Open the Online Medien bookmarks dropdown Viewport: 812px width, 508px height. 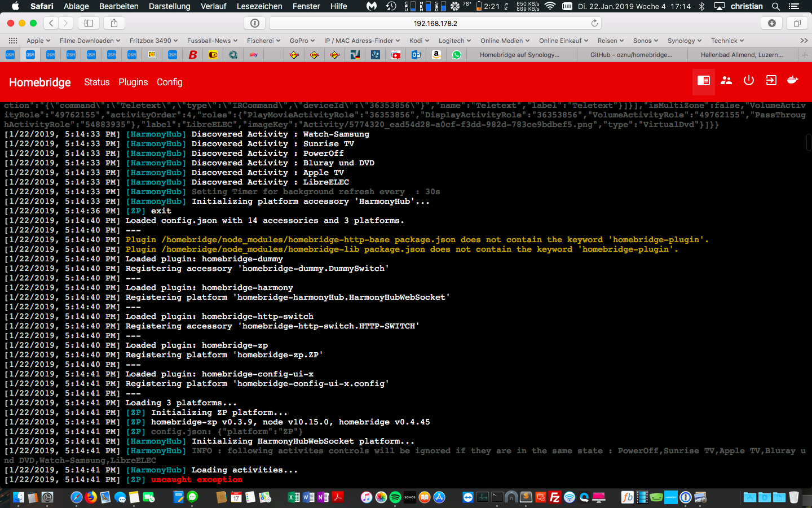(505, 41)
